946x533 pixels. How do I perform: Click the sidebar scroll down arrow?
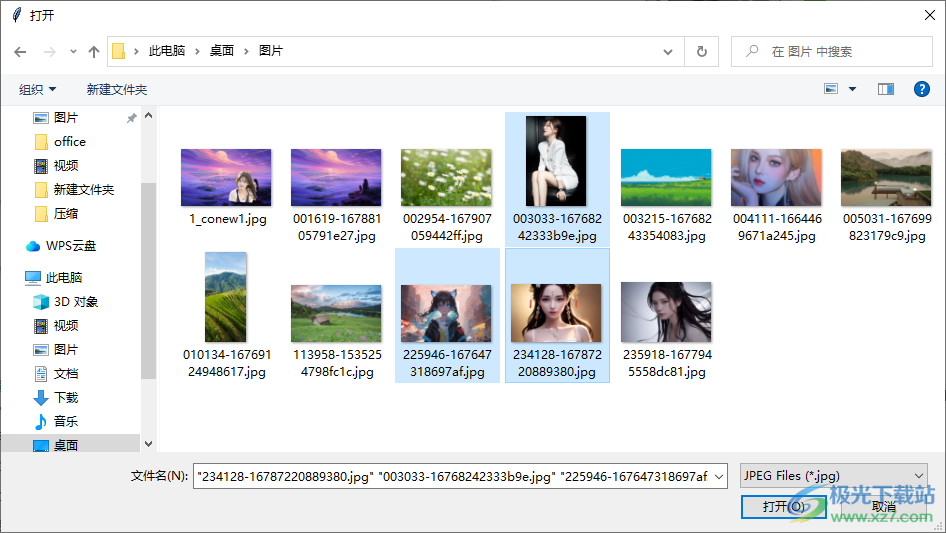click(x=148, y=444)
